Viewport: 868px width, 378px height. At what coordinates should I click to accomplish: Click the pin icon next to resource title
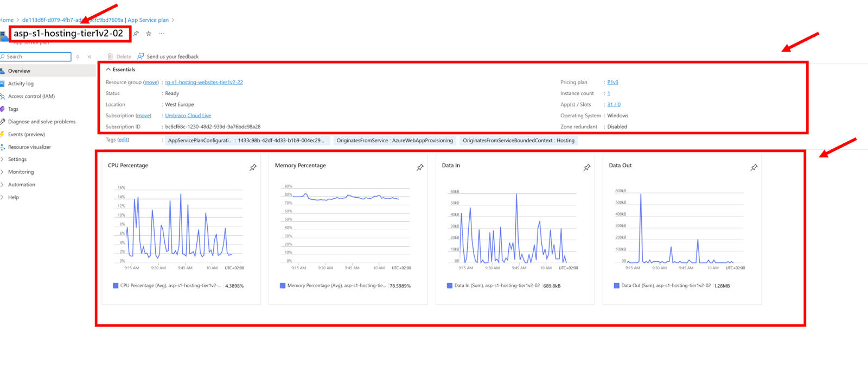tap(136, 34)
